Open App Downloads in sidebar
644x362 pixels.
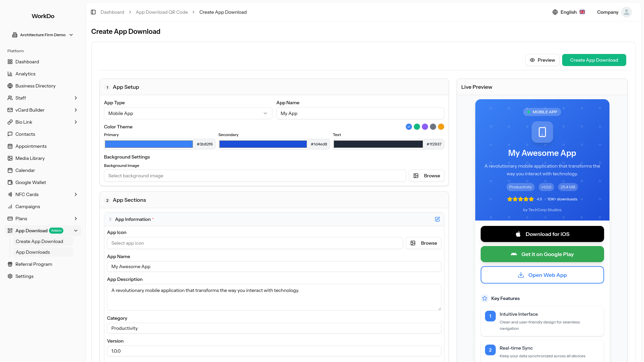33,252
